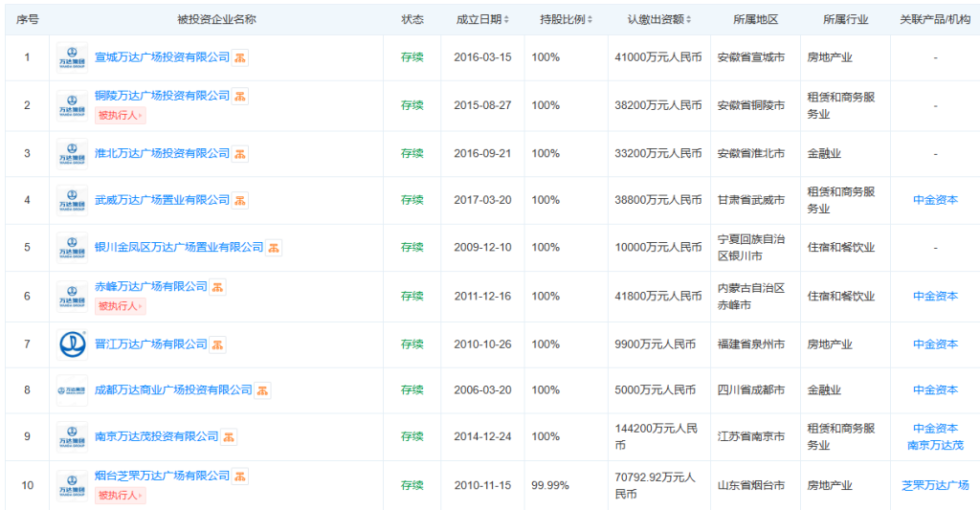Click the chart icon after 武威万达广场置业有限公司
Viewport: 980px width, 510px height.
coord(241,200)
